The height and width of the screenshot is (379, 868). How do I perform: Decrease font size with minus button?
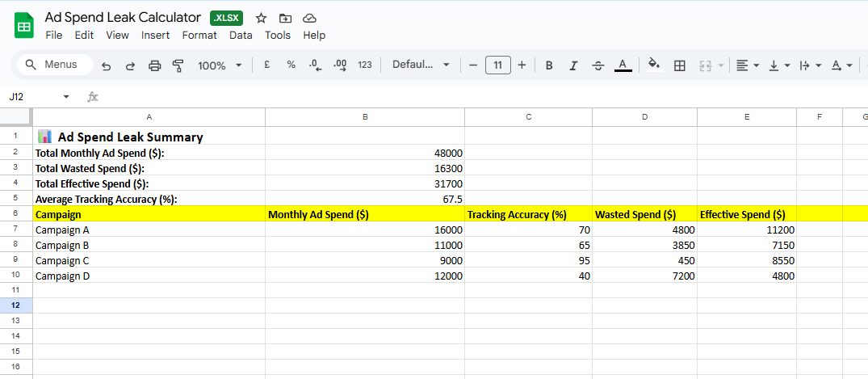click(472, 65)
